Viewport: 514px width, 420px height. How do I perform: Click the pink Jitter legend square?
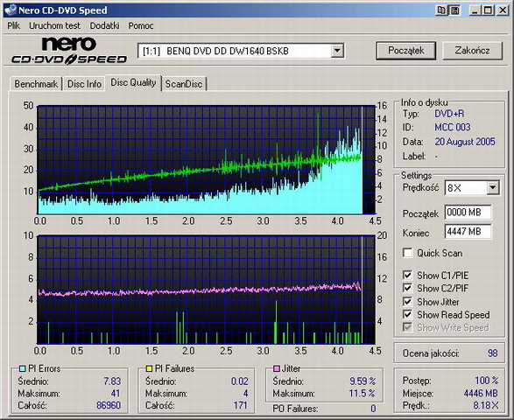pyautogui.click(x=277, y=369)
